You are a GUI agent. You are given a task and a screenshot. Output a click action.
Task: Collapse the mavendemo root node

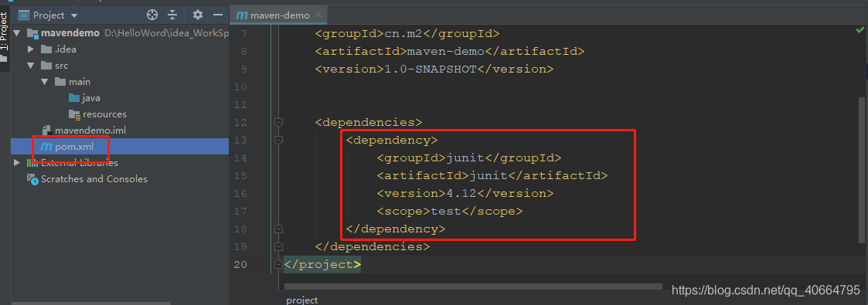coord(16,33)
